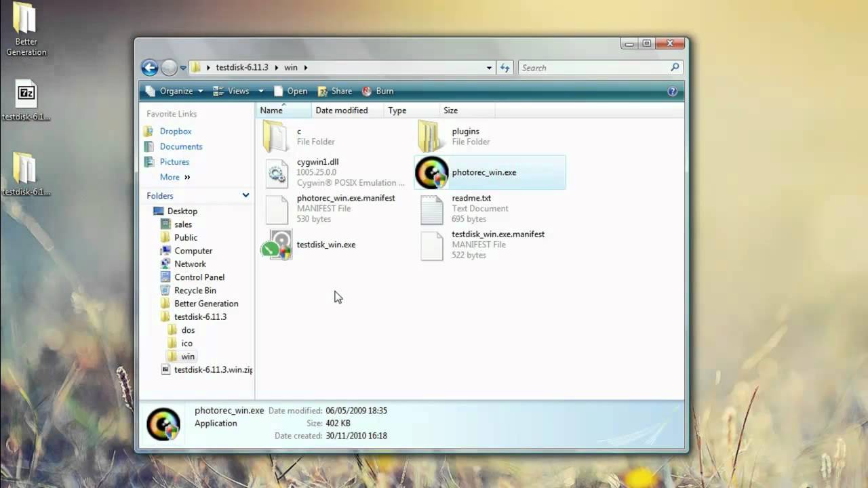Open the Views dropdown arrow

pos(260,91)
